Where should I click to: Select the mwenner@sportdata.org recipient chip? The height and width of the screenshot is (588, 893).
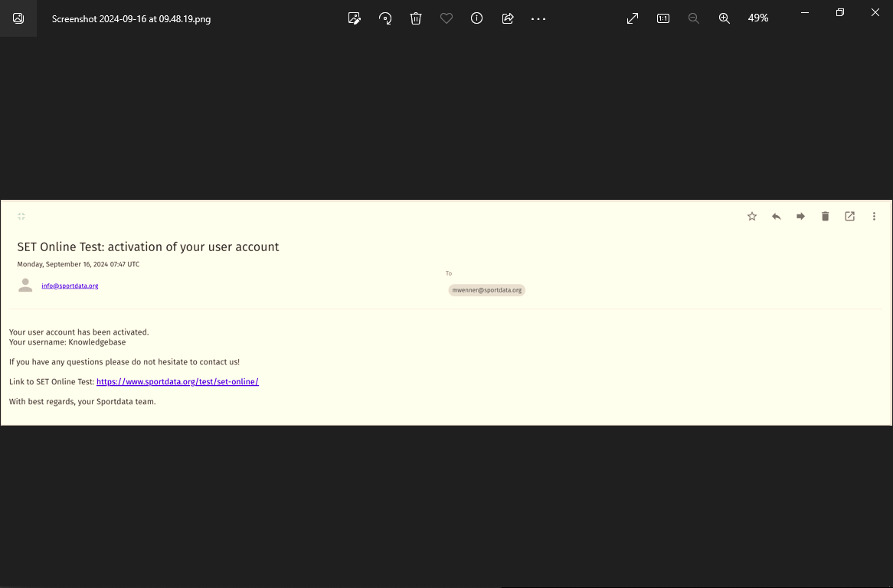(487, 290)
